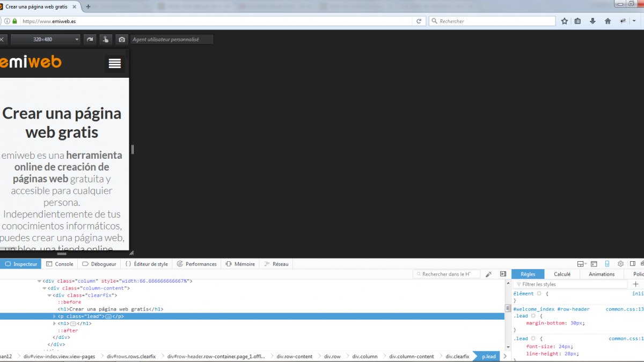The width and height of the screenshot is (644, 362).
Task: Click the Rechercher dans le HTML field
Action: [447, 274]
